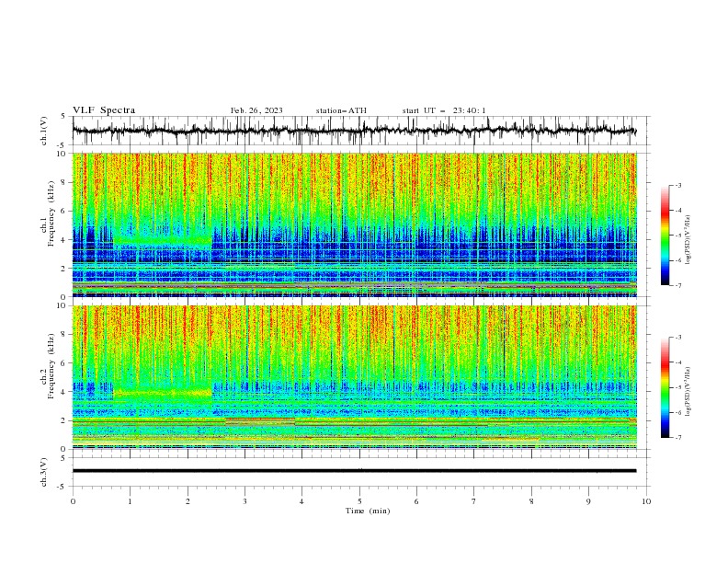
Task: Click the "start UT = 23:40:1" text
Action: click(444, 110)
